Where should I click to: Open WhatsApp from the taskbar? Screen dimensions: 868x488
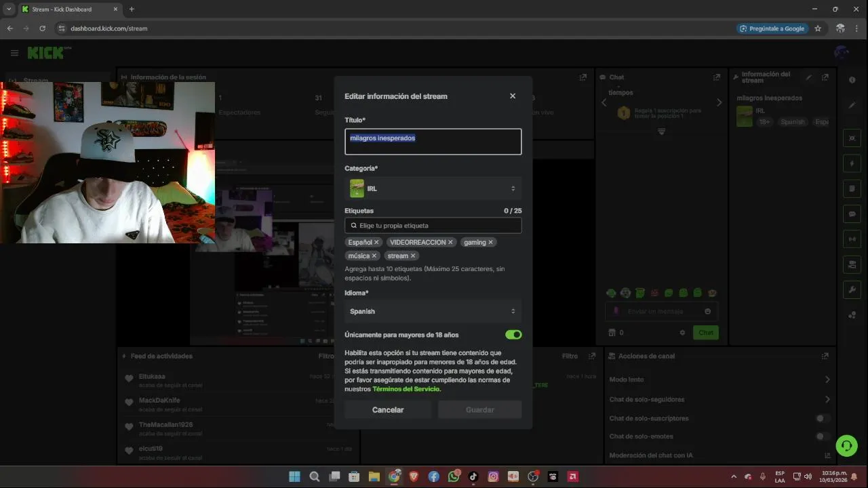coord(453,476)
